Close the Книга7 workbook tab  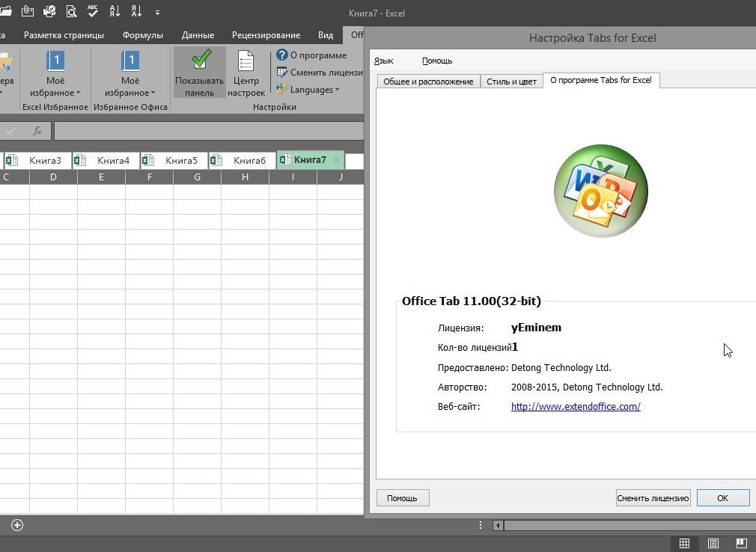(x=337, y=160)
